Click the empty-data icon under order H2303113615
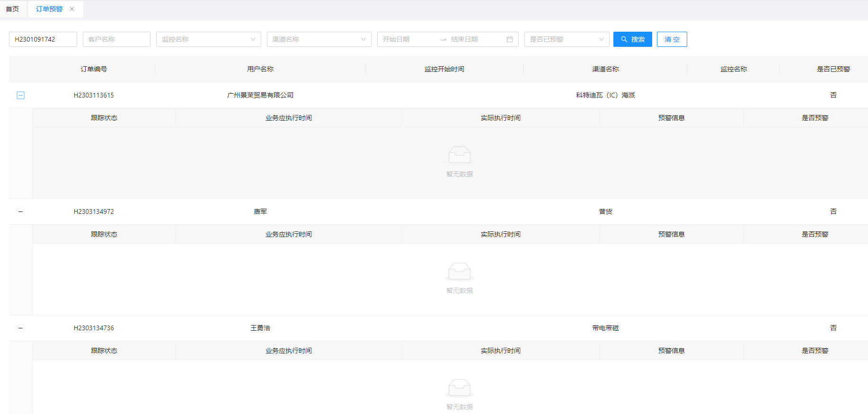 pyautogui.click(x=459, y=155)
